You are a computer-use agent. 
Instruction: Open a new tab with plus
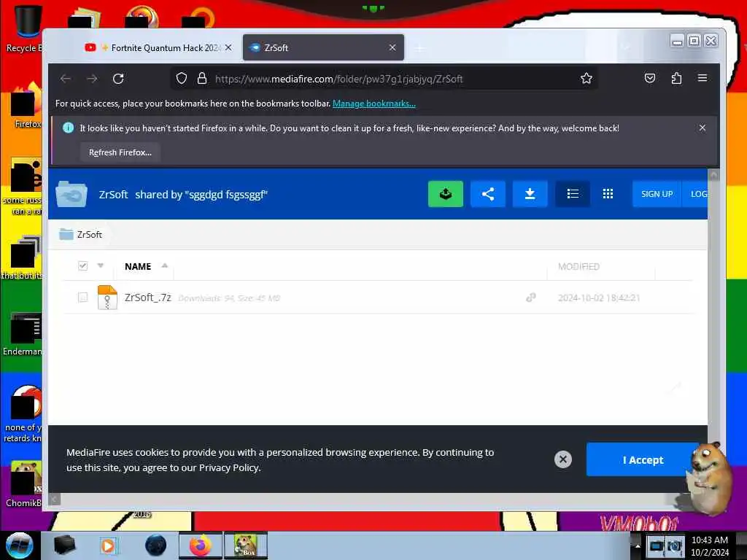coord(419,48)
